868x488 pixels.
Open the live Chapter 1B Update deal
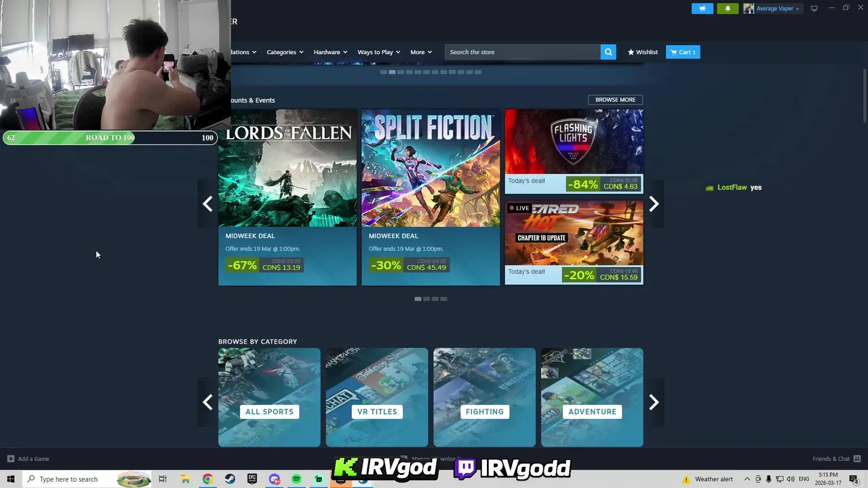pos(574,242)
